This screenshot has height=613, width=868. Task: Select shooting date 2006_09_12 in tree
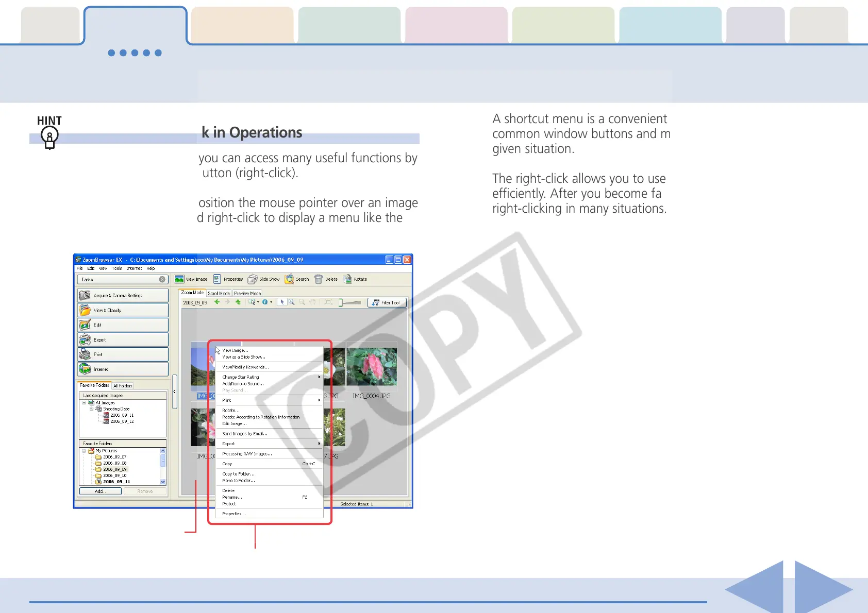coord(119,421)
